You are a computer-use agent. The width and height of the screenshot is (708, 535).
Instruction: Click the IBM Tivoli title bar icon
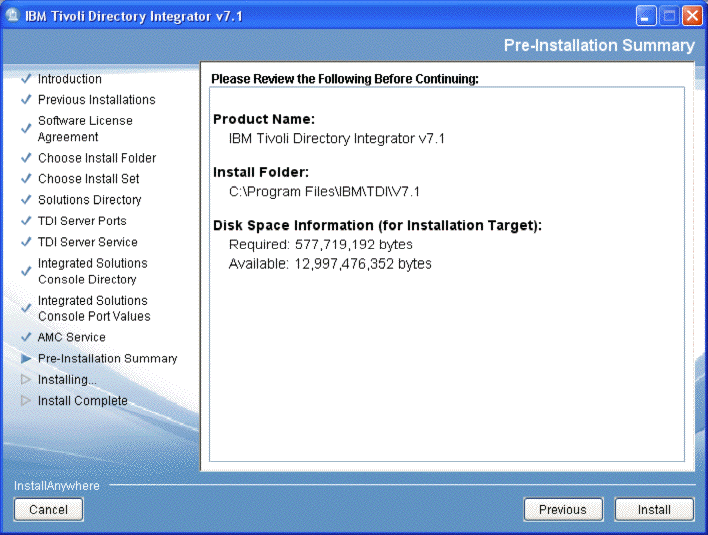tap(12, 16)
